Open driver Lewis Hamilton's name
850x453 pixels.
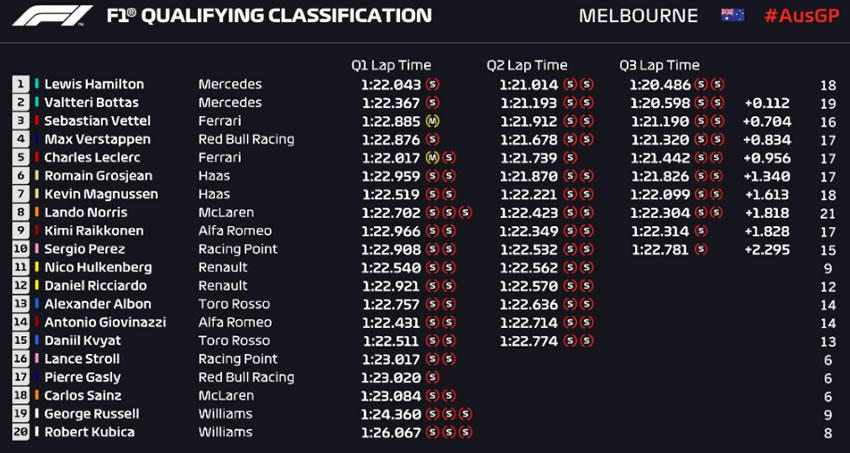pos(95,85)
